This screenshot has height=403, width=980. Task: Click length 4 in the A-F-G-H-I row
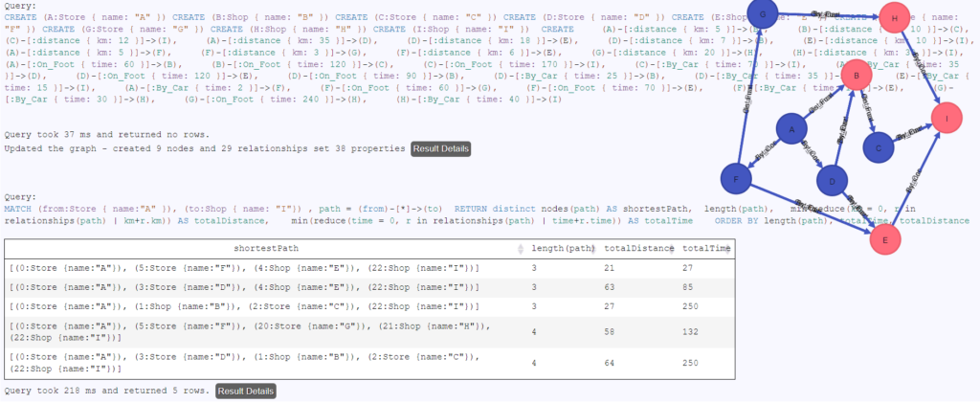[534, 332]
